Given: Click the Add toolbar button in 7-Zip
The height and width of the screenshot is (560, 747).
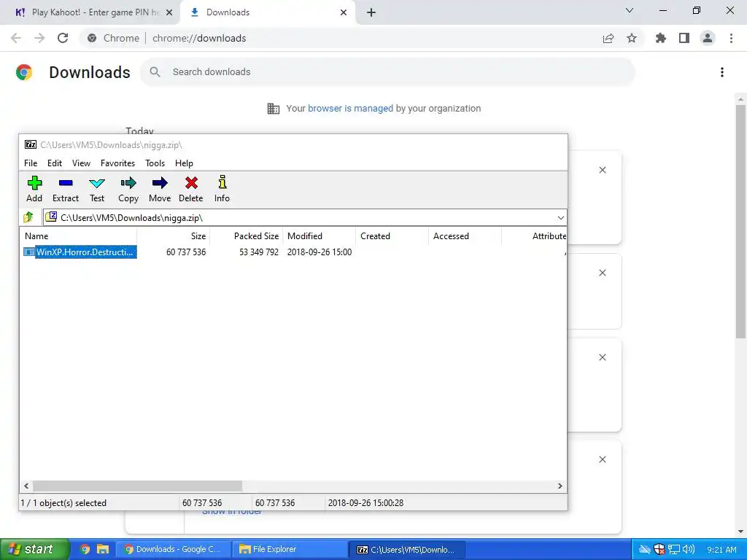Looking at the screenshot, I should [x=34, y=189].
